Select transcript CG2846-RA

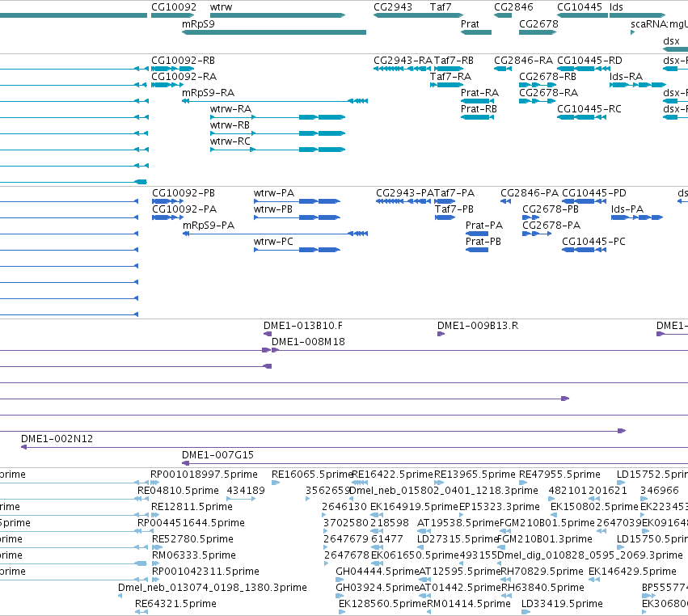click(x=523, y=61)
